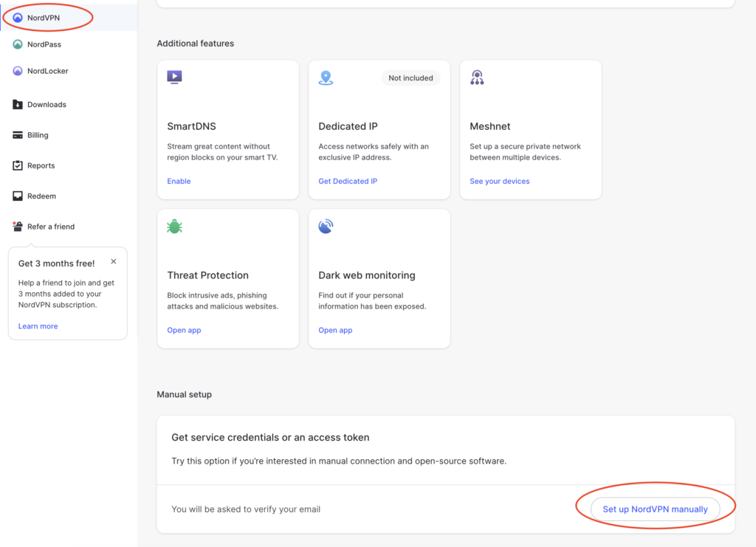Click the Meshnet network icon

pyautogui.click(x=477, y=78)
